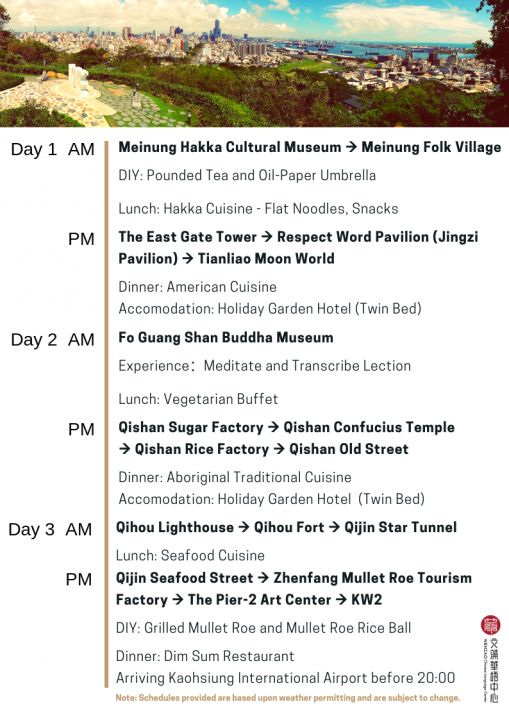
Task: Select the Day 1 AM label
Action: [53, 149]
